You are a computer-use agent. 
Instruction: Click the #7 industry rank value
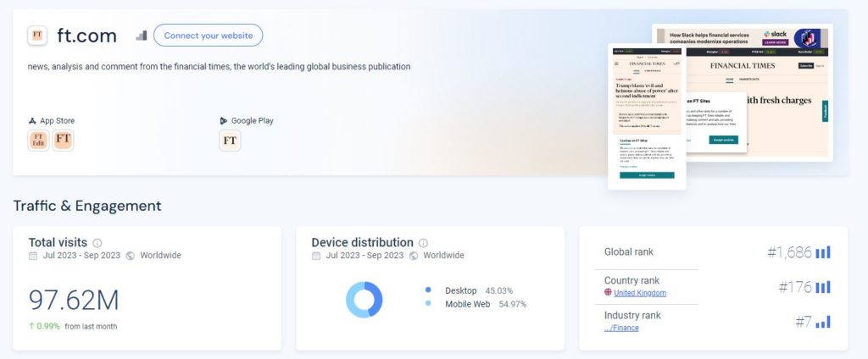click(x=804, y=322)
